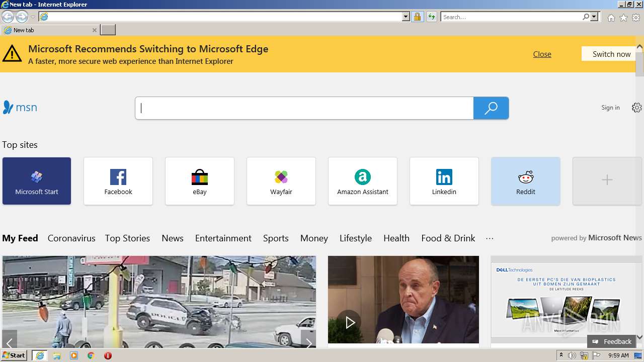Launch Windows Media Player from taskbar
This screenshot has width=644, height=362.
click(x=74, y=355)
